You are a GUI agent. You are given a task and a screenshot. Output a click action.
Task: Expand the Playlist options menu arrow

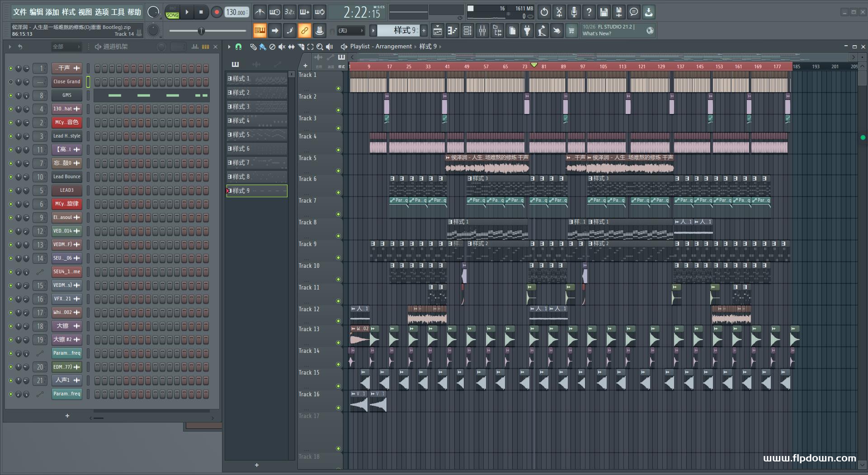229,47
